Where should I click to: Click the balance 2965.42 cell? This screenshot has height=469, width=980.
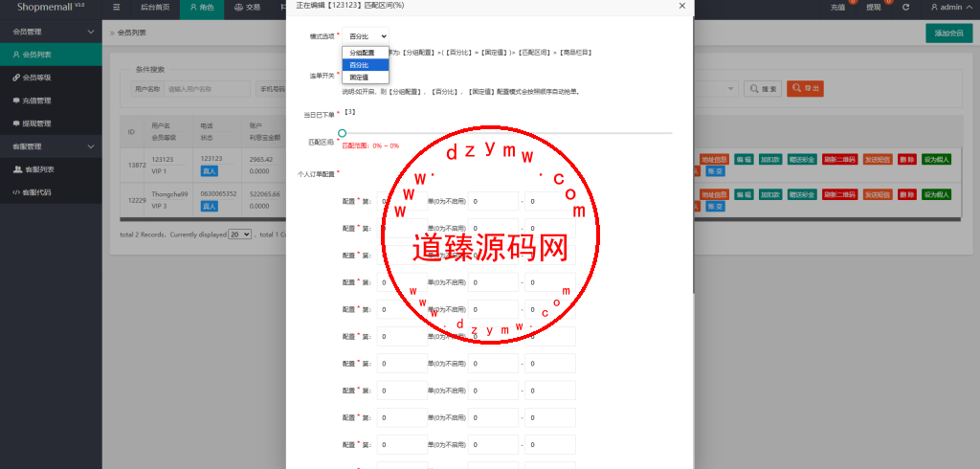click(x=260, y=159)
